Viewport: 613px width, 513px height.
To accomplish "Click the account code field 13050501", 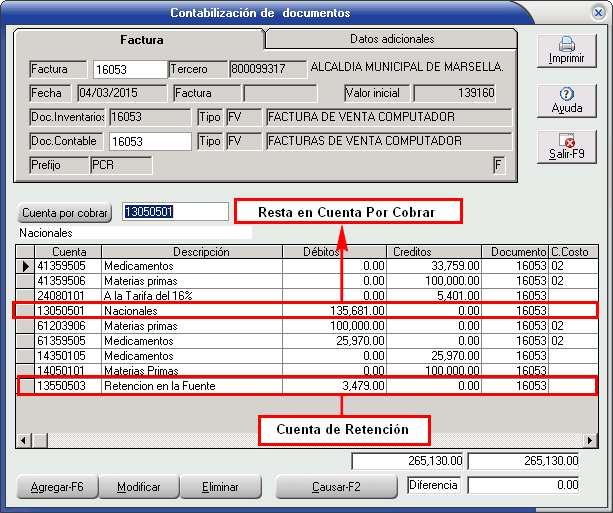I will tap(175, 212).
